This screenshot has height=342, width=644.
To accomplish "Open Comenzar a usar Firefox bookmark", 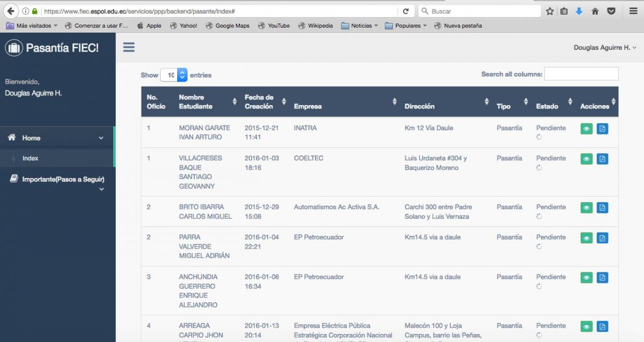I will (x=97, y=26).
